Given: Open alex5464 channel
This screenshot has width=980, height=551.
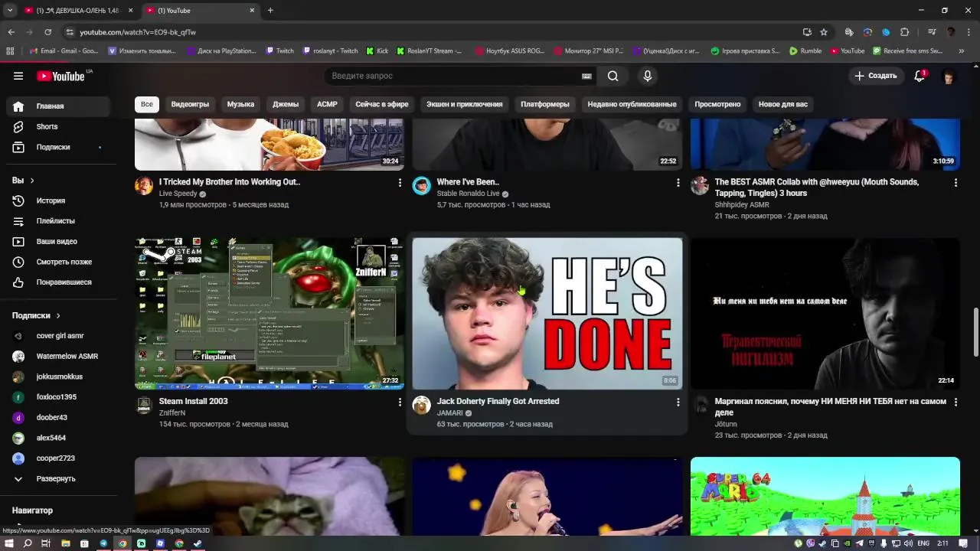Looking at the screenshot, I should [x=60, y=438].
